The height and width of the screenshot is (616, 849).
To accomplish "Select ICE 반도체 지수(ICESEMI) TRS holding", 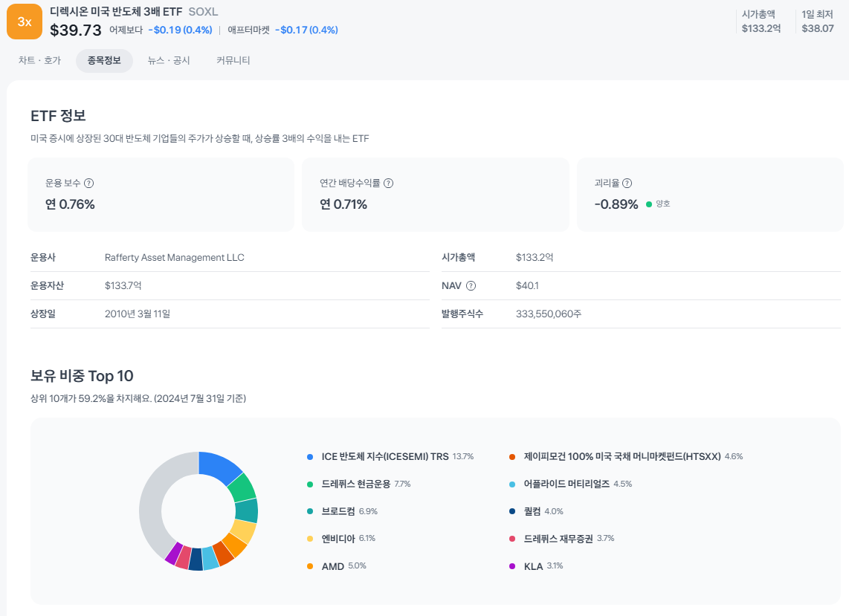I will (x=385, y=457).
